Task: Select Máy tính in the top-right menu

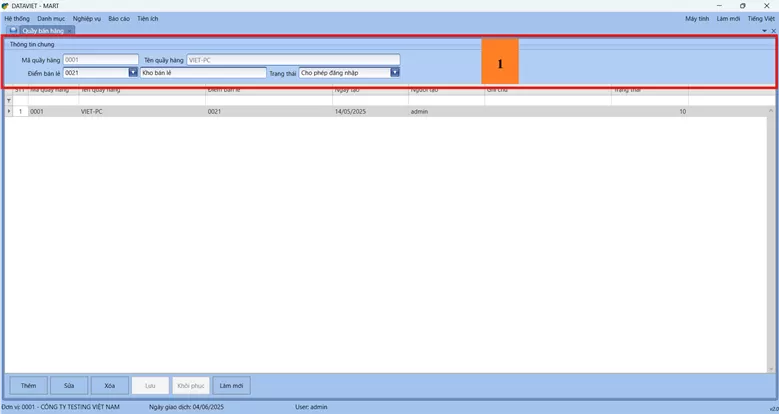Action: click(x=697, y=18)
